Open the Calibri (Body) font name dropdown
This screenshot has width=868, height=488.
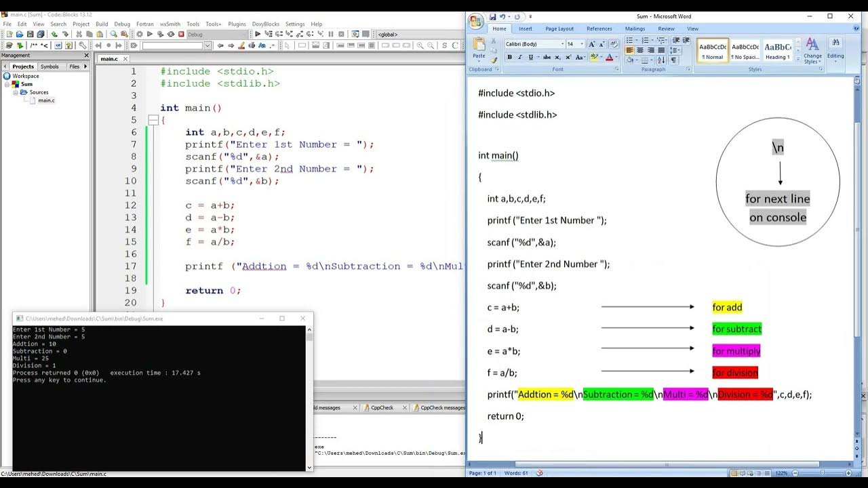(x=562, y=44)
